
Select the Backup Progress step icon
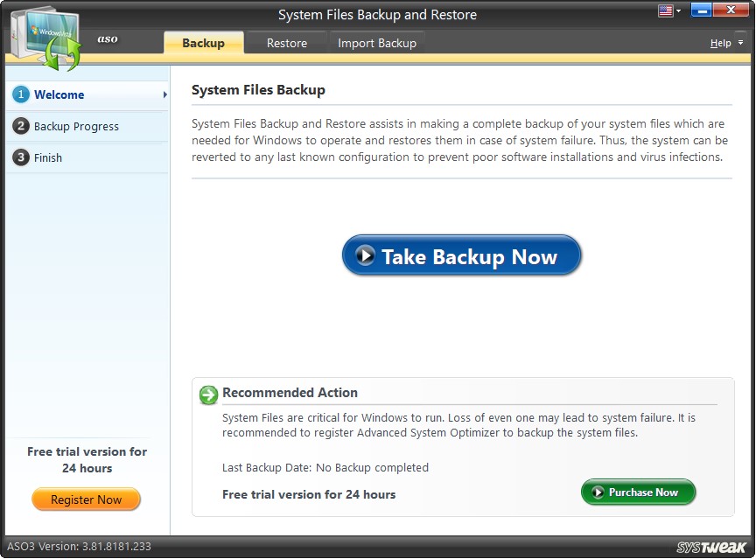(20, 126)
